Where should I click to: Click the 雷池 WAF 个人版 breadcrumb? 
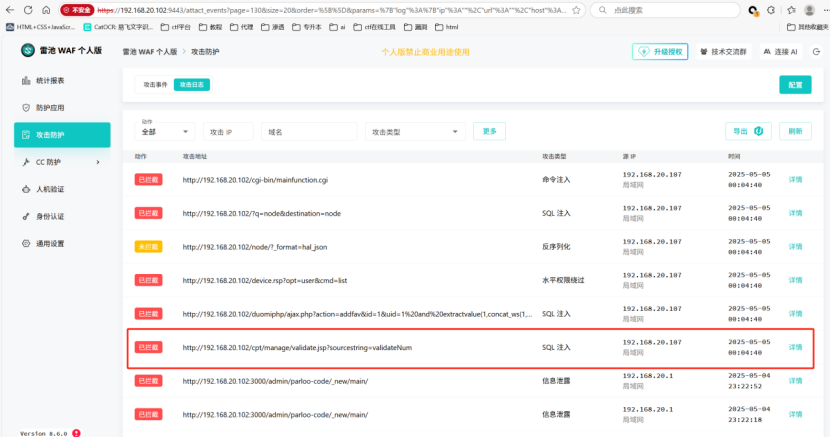[x=150, y=52]
